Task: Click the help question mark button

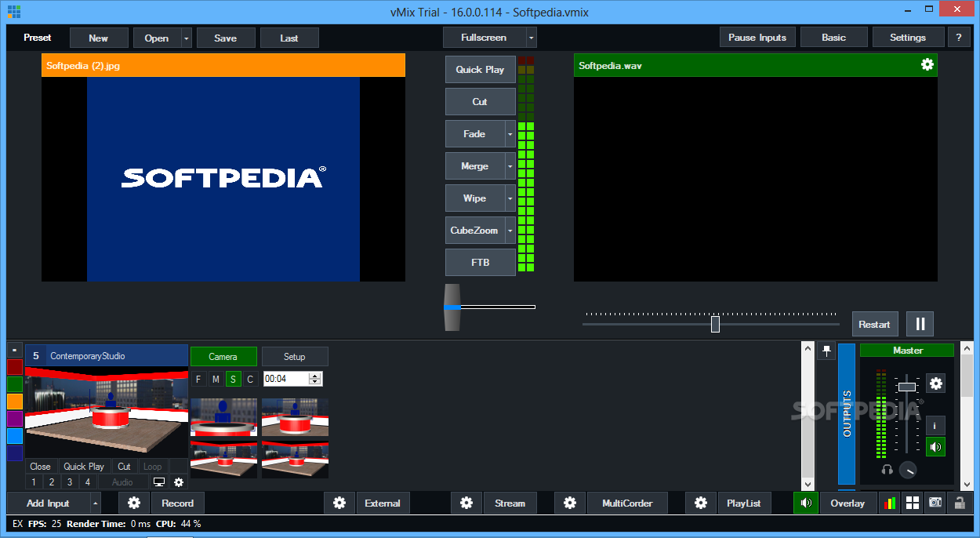Action: pyautogui.click(x=959, y=38)
